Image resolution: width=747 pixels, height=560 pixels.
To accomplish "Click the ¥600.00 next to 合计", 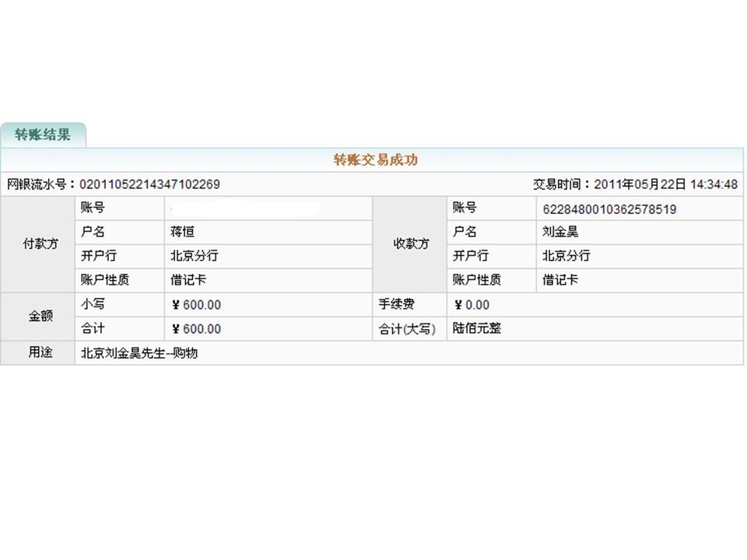I will [196, 329].
